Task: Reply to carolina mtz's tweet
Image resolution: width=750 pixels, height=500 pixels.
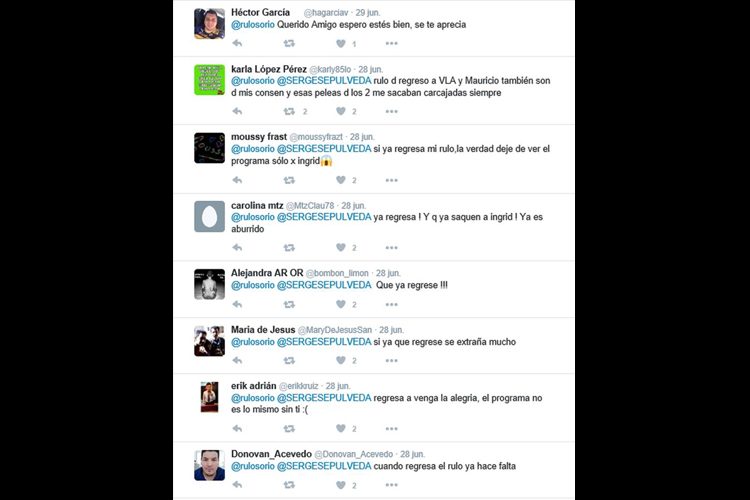Action: coord(237,247)
